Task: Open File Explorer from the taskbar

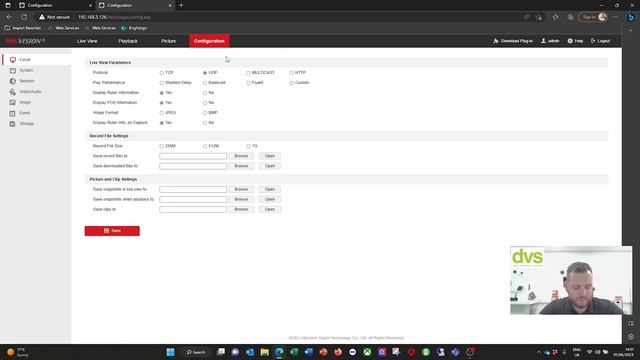Action: click(264, 352)
